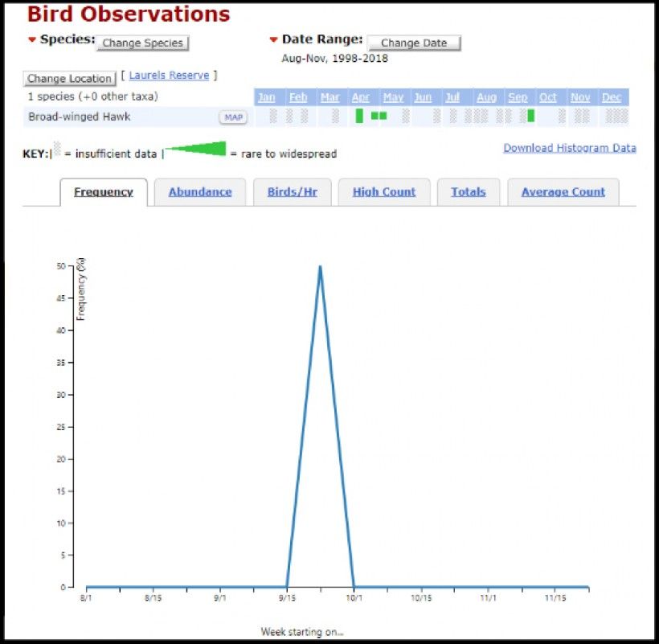Image resolution: width=659 pixels, height=644 pixels.
Task: Switch to the Abundance tab
Action: pos(200,192)
